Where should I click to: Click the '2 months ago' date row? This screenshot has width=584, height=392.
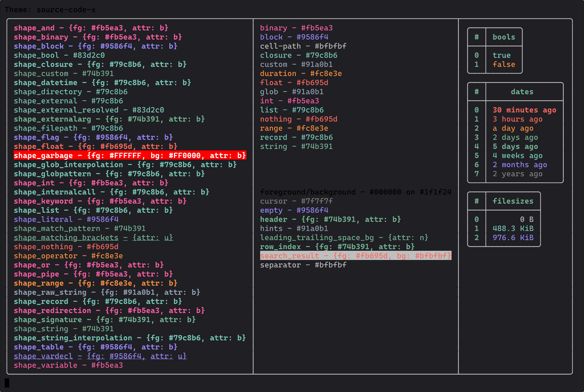tap(519, 165)
